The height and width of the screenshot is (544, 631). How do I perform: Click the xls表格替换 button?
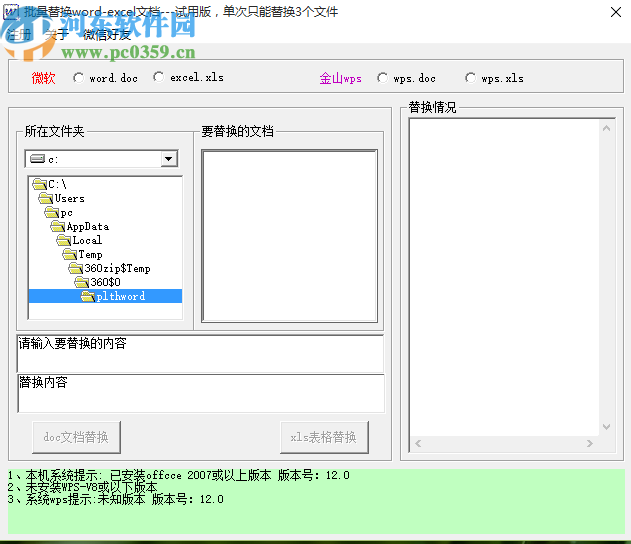(x=324, y=437)
